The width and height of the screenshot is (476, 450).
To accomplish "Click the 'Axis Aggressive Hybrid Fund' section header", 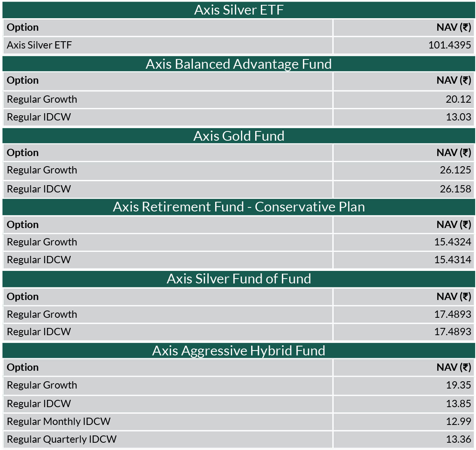I will click(239, 351).
